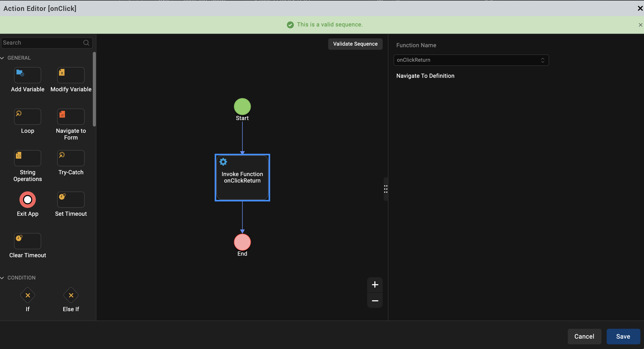644x349 pixels.
Task: Pick the Clear Timeout icon
Action: pos(27,241)
